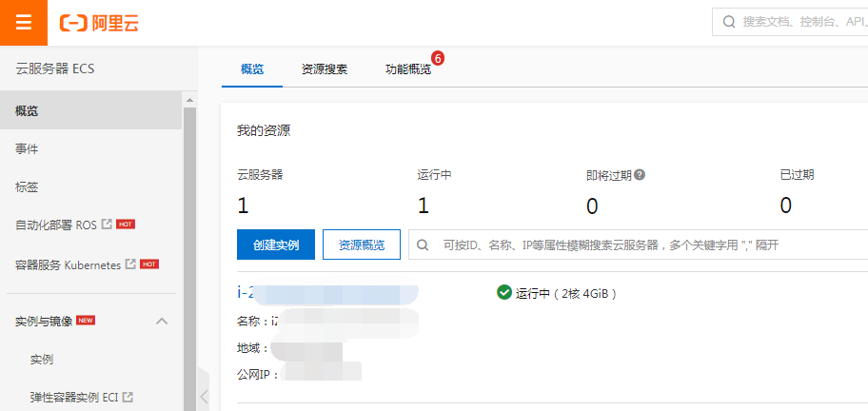Click the 已过期 count value 0
This screenshot has height=411, width=868.
pyautogui.click(x=785, y=205)
